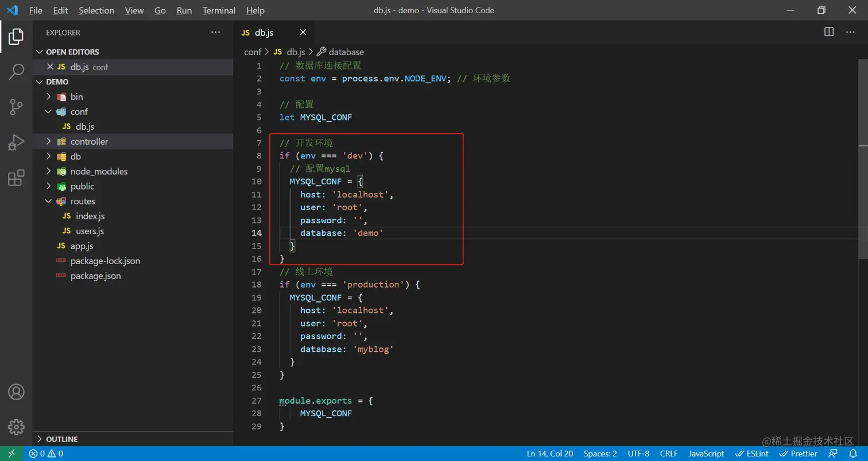Image resolution: width=868 pixels, height=461 pixels.
Task: Open index.js in routes folder
Action: 133,216
